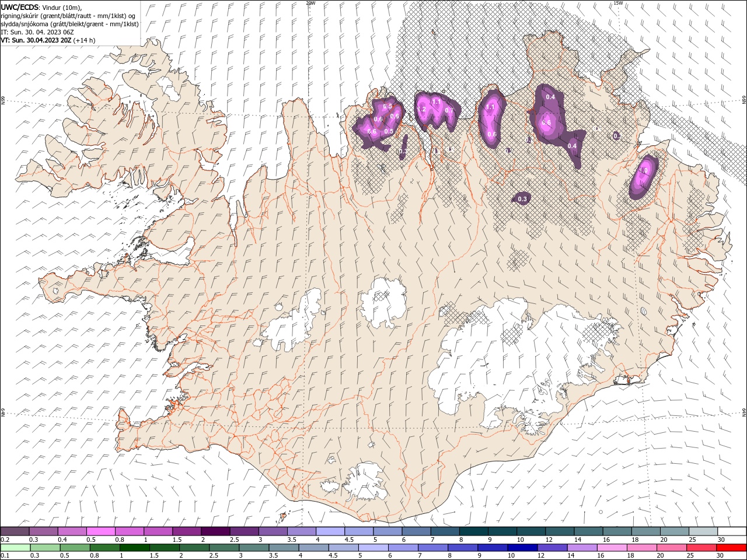
Task: Click the '0.2' label under the snow legend
Action: [x=4, y=540]
